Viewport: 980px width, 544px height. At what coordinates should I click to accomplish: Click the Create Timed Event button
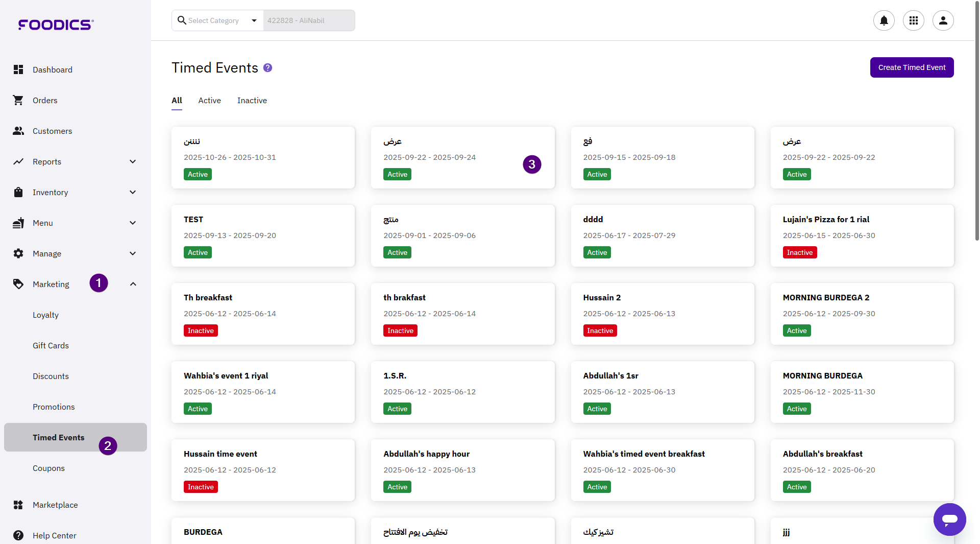click(912, 67)
